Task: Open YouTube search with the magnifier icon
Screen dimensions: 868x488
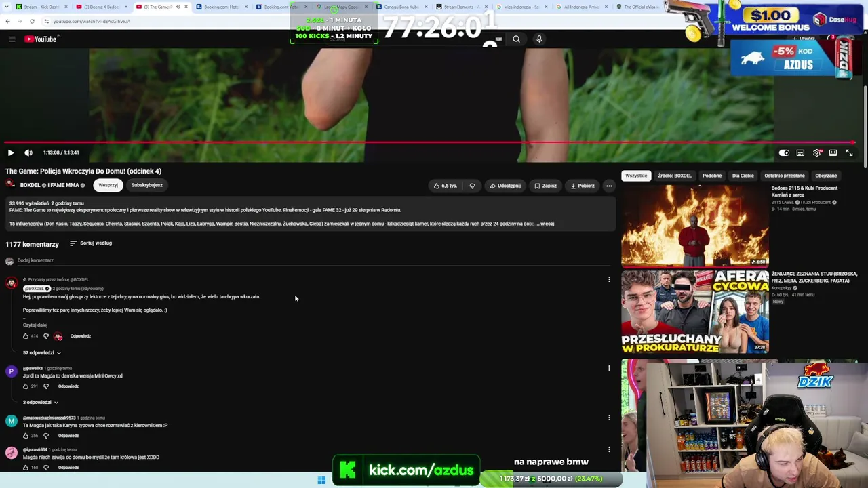Action: click(516, 39)
